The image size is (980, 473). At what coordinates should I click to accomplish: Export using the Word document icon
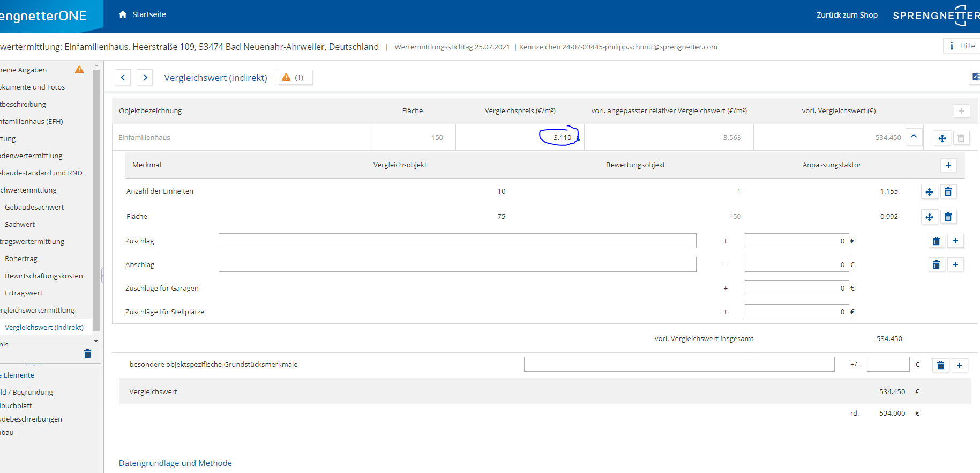(x=975, y=77)
